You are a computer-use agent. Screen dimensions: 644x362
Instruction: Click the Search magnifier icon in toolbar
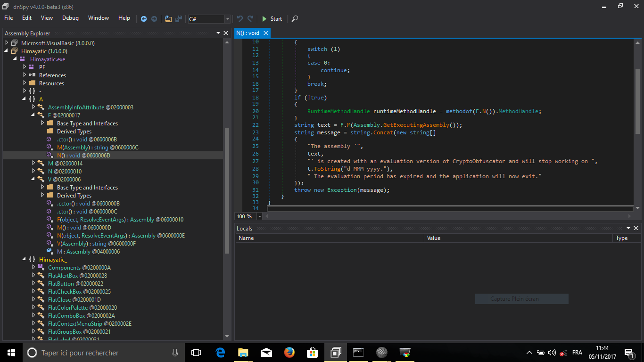(295, 19)
